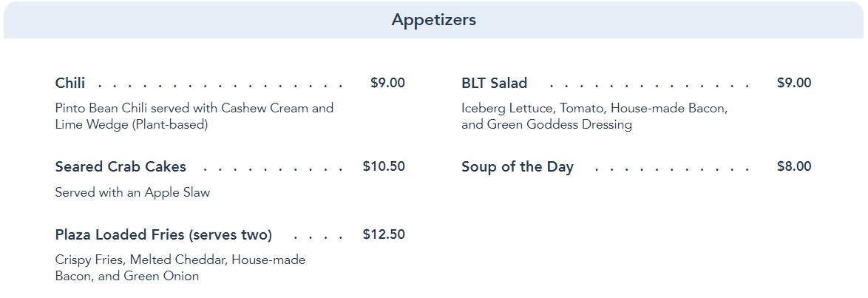Click "Bacon, and Green Onion" description line
This screenshot has width=868, height=298.
126,277
